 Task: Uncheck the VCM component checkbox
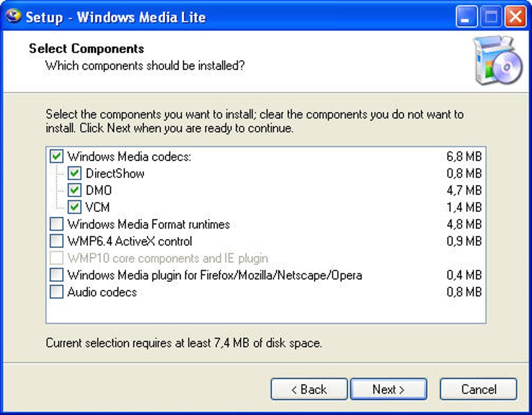tap(75, 207)
